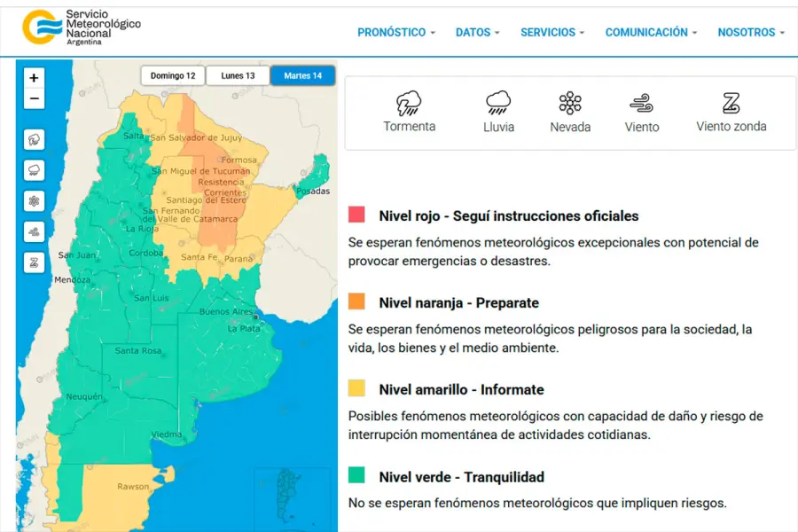
Task: Select the Tormenta icon in the legend panel
Action: 409,104
